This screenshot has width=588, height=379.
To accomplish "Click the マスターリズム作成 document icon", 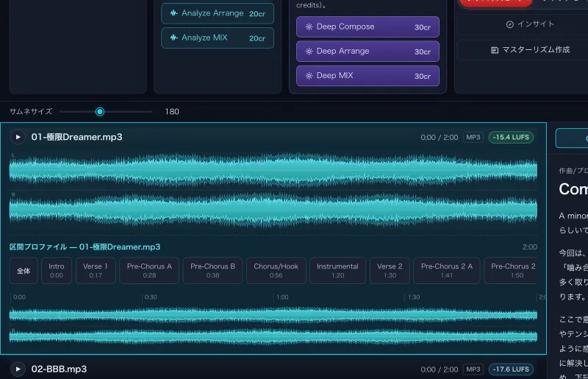I will (495, 50).
